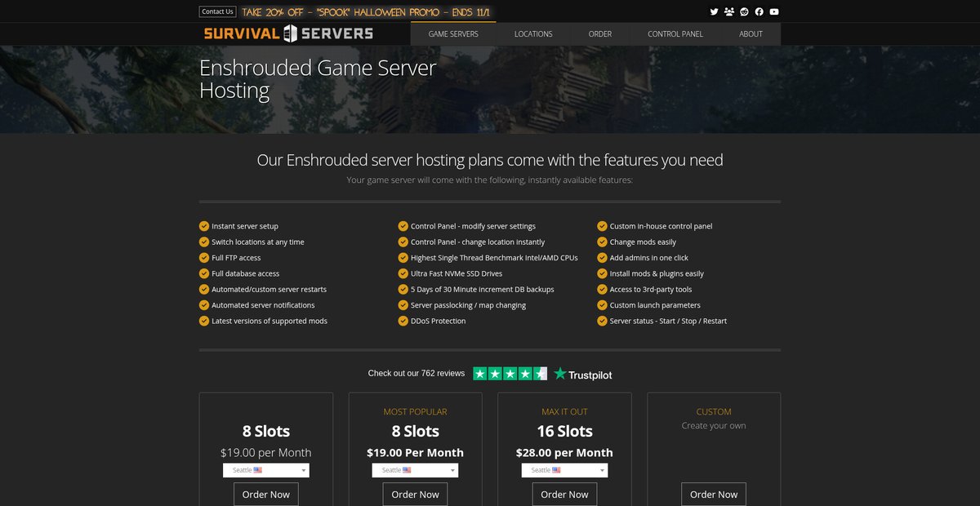This screenshot has width=980, height=506.
Task: Click the checkmark beside Custom in-house control panel
Action: (603, 226)
